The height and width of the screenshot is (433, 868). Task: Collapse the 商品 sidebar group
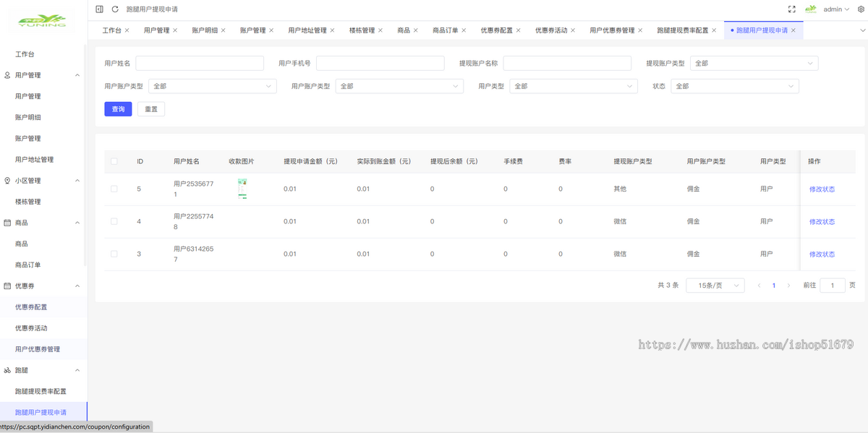coord(77,223)
